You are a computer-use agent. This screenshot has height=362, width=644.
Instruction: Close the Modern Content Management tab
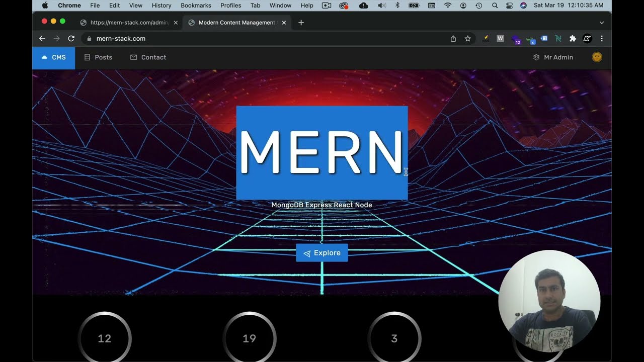pos(284,23)
